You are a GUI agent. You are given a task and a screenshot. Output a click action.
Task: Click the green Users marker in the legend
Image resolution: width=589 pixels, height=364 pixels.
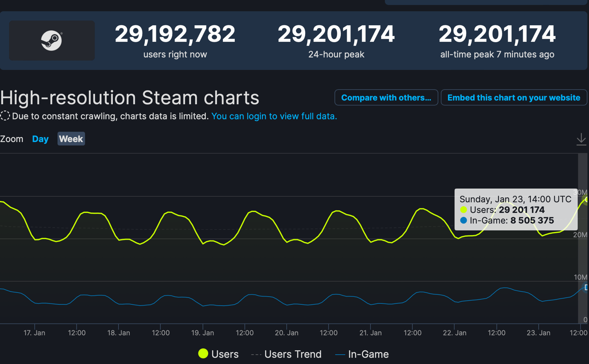[203, 354]
